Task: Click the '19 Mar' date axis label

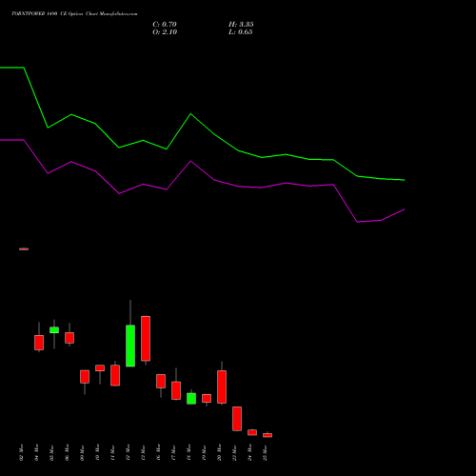Action: pos(204,452)
